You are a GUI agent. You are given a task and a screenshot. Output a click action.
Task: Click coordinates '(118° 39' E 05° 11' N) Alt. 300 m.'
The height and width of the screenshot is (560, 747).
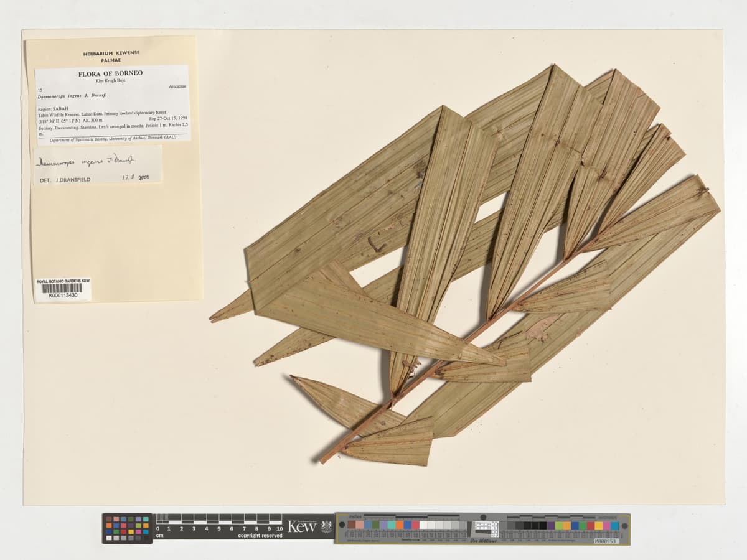coord(72,121)
